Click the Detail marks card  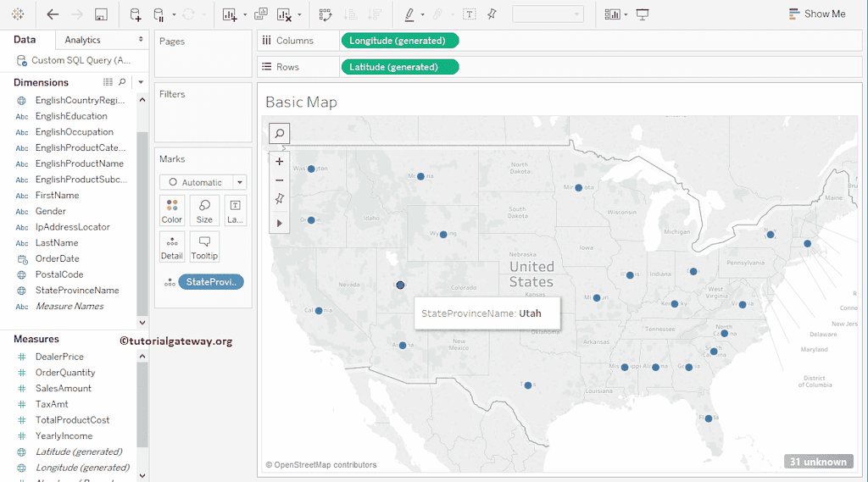point(172,247)
